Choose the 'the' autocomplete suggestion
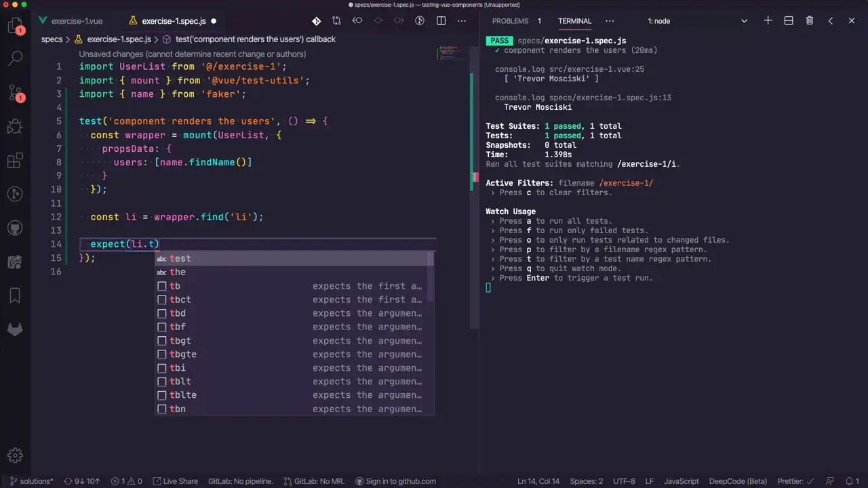Screen dimensions: 868x488 [x=294, y=272]
